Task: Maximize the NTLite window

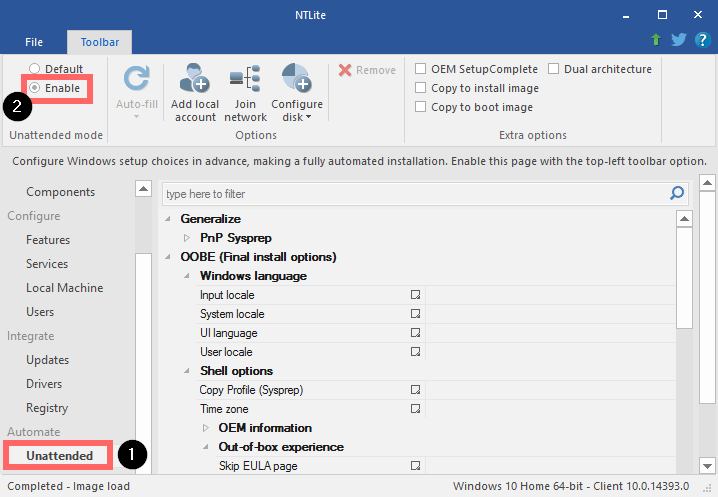Action: [x=662, y=15]
